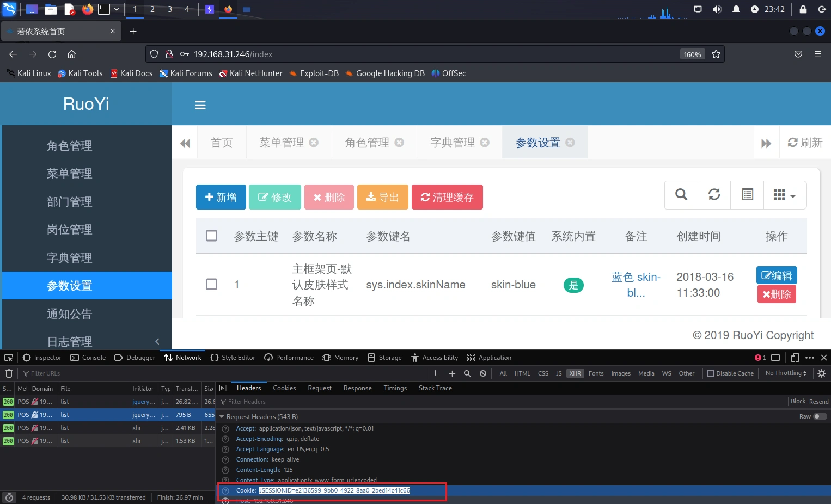Switch to the 字典管理 tab

coord(452,143)
